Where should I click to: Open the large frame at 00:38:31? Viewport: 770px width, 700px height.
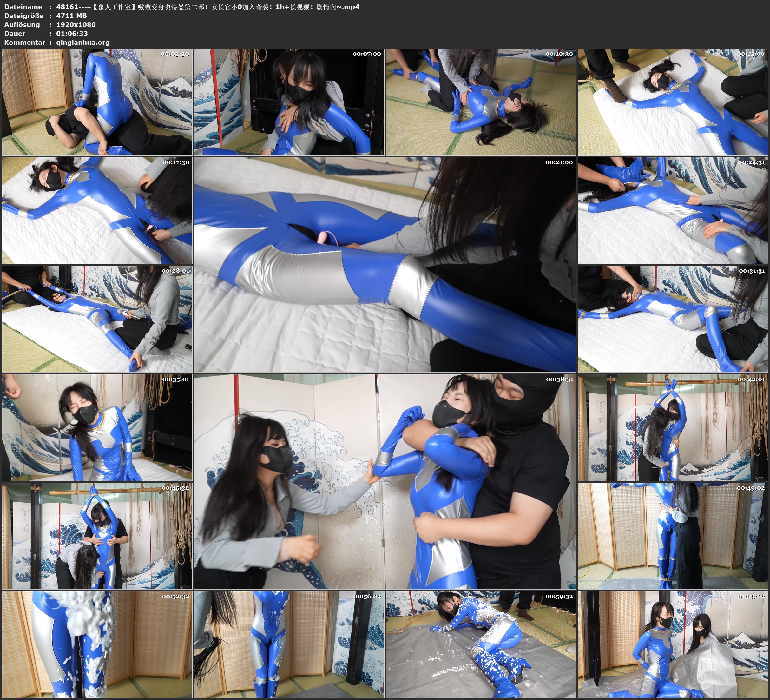click(385, 482)
